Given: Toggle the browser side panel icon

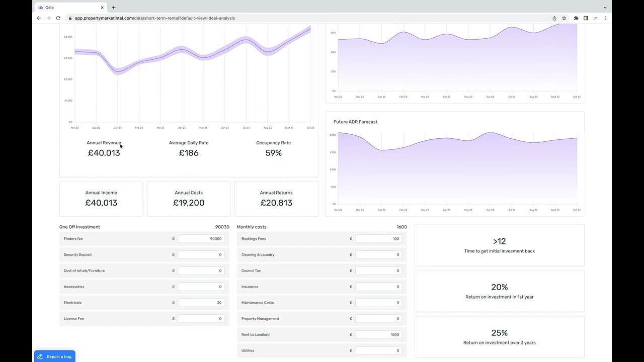Looking at the screenshot, I should [x=586, y=18].
